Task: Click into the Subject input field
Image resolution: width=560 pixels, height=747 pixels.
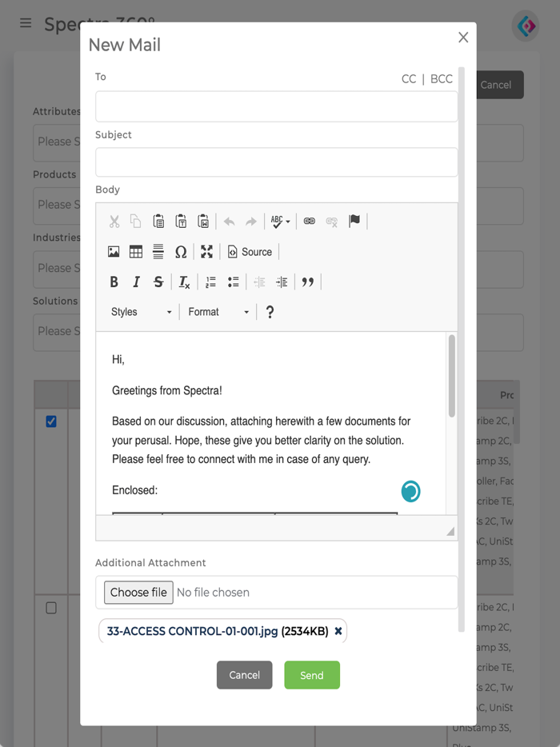Action: tap(276, 162)
